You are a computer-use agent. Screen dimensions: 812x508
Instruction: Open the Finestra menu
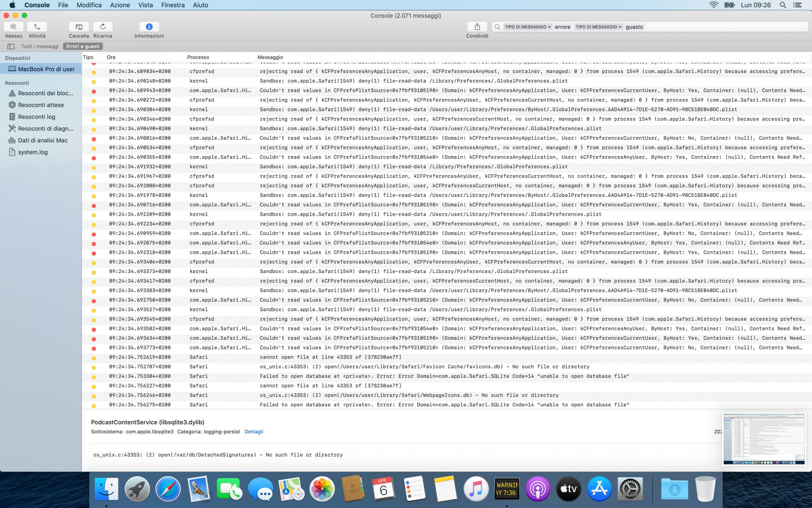click(173, 5)
